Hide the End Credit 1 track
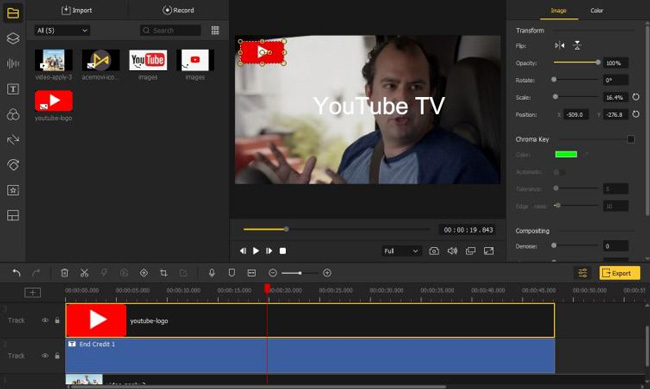 [45, 356]
